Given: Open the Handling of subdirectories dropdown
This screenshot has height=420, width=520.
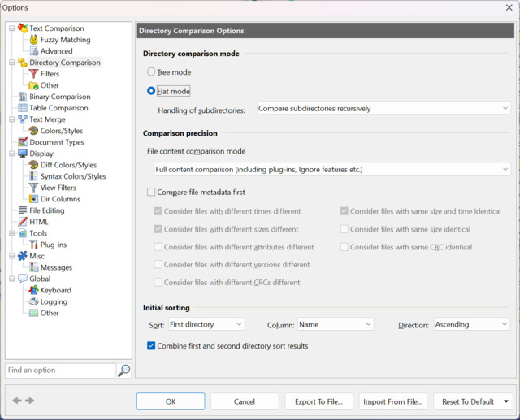Looking at the screenshot, I should (x=383, y=108).
